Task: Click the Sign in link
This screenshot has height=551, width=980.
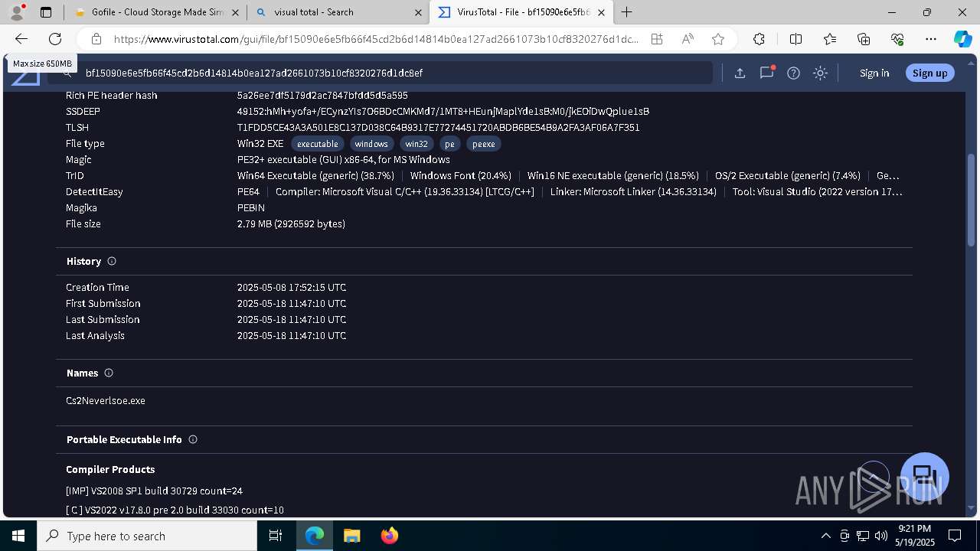Action: (874, 73)
